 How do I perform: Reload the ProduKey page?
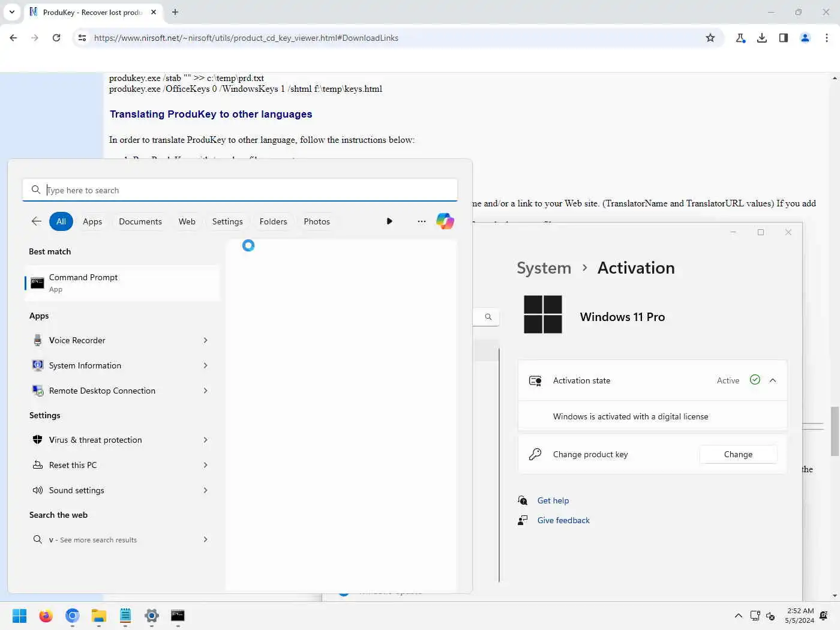coord(56,38)
